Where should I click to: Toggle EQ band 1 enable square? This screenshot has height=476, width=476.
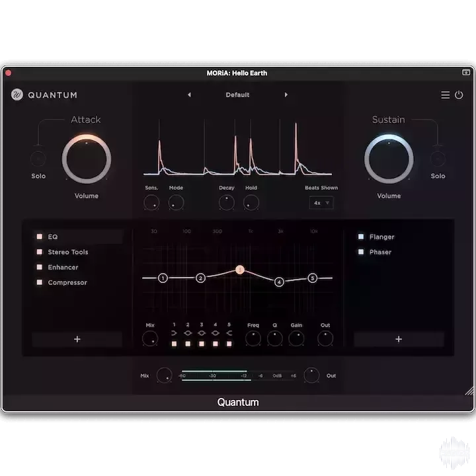[174, 344]
